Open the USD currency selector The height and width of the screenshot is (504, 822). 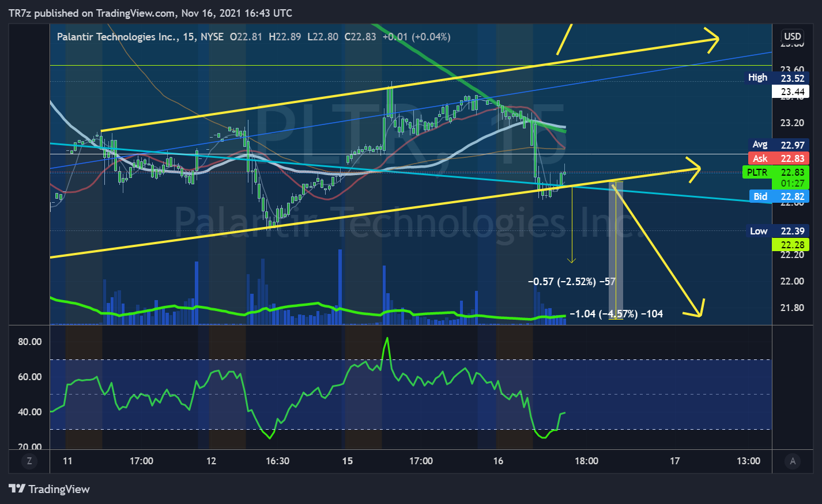point(793,36)
